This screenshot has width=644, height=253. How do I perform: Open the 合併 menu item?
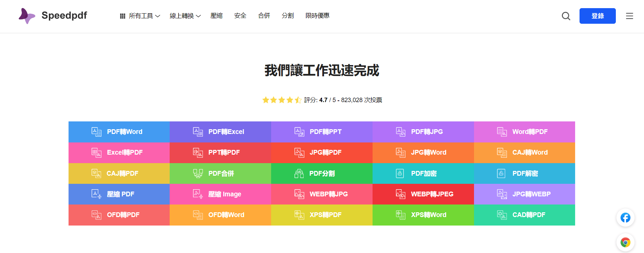pos(264,16)
